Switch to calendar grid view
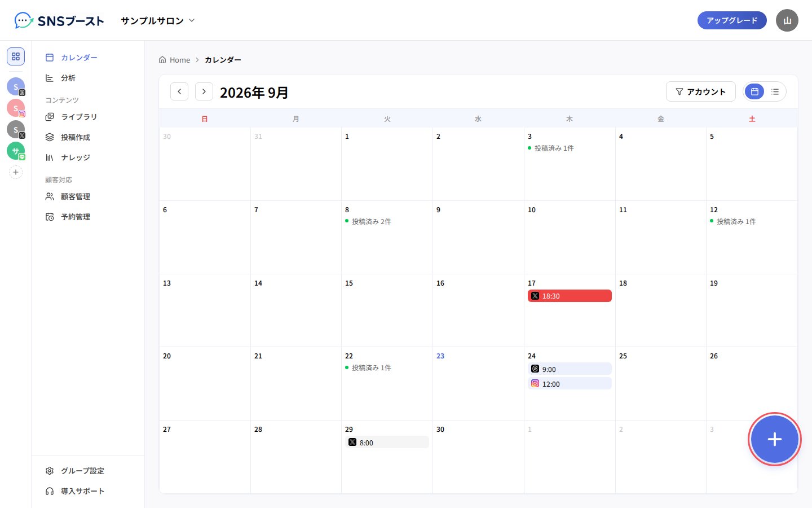 click(x=754, y=91)
